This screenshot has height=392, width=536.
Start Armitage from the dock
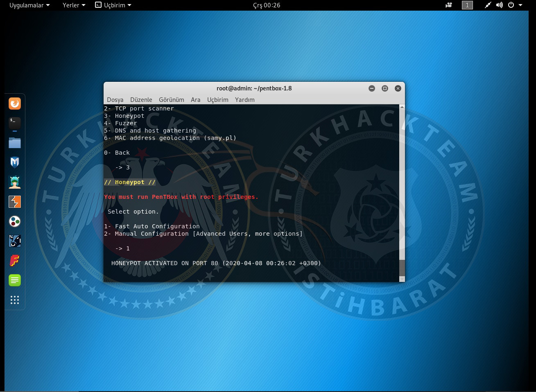point(15,182)
